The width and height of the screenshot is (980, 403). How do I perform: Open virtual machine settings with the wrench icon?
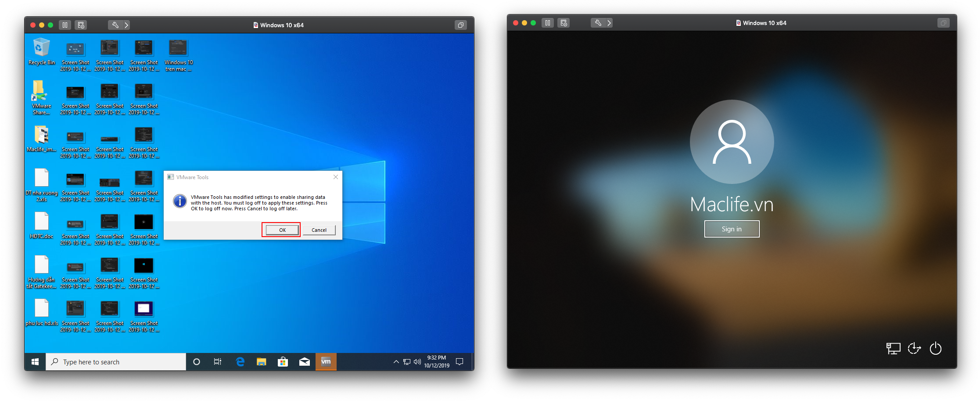coord(115,25)
